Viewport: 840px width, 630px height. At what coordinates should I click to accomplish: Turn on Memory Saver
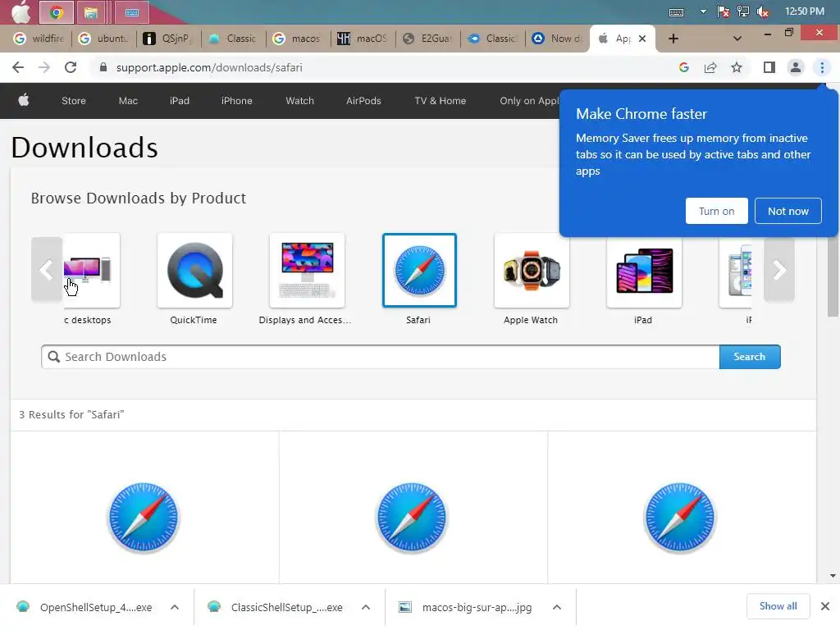click(717, 211)
